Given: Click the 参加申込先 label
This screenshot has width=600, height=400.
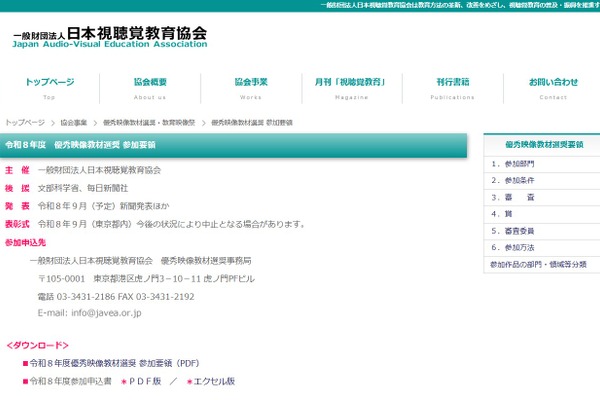Looking at the screenshot, I should pos(25,242).
